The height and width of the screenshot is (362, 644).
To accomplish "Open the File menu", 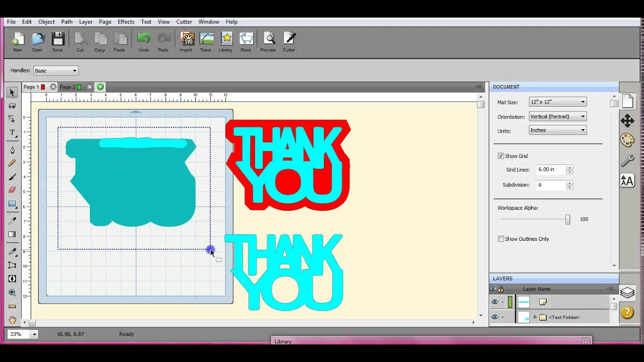I will [x=11, y=22].
